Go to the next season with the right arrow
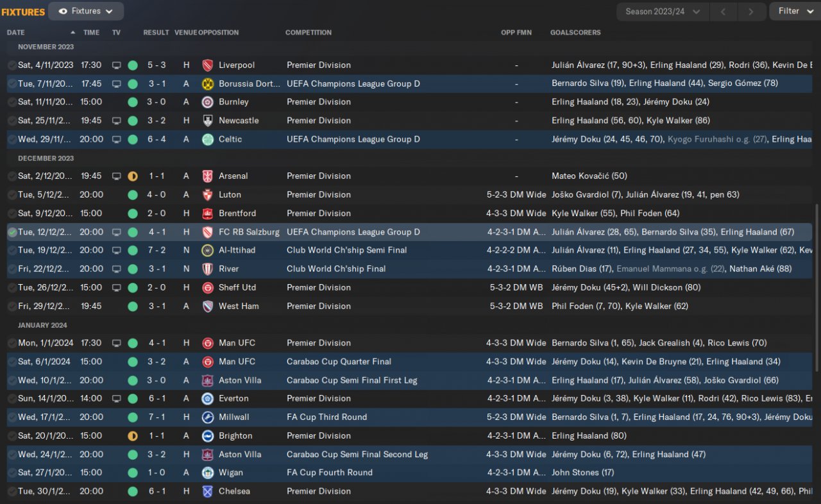 coord(751,12)
